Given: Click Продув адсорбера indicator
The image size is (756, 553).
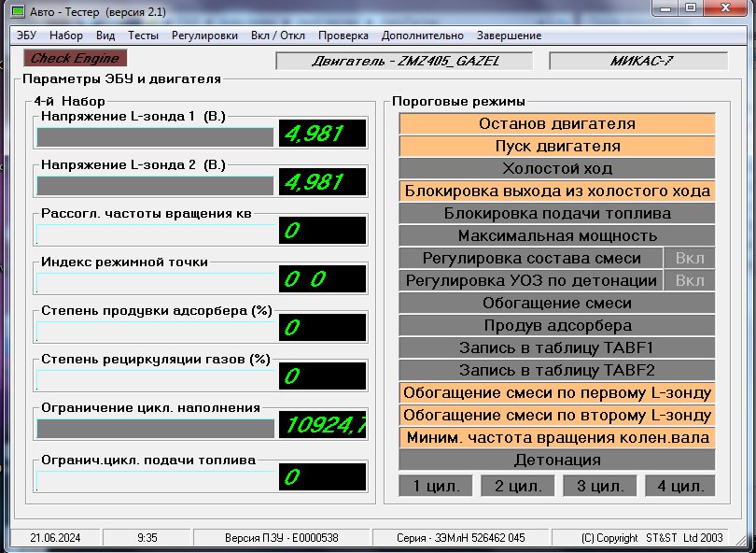Looking at the screenshot, I should coord(557,326).
